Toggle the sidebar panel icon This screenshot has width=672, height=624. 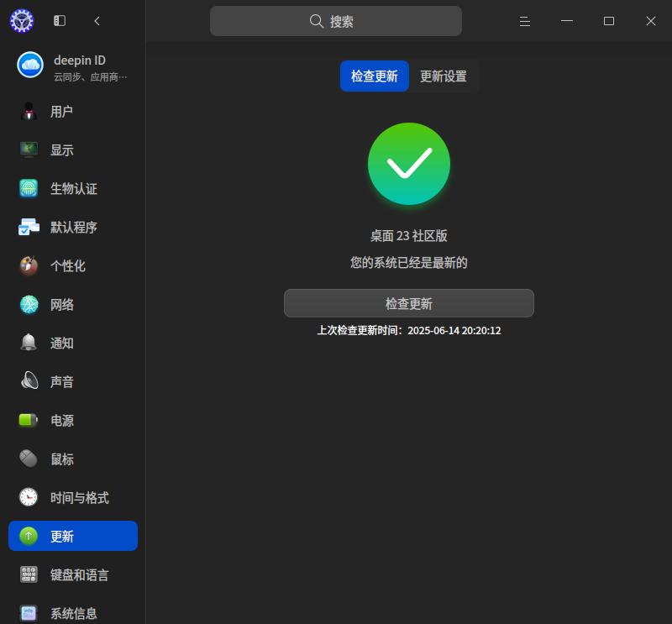pos(60,20)
